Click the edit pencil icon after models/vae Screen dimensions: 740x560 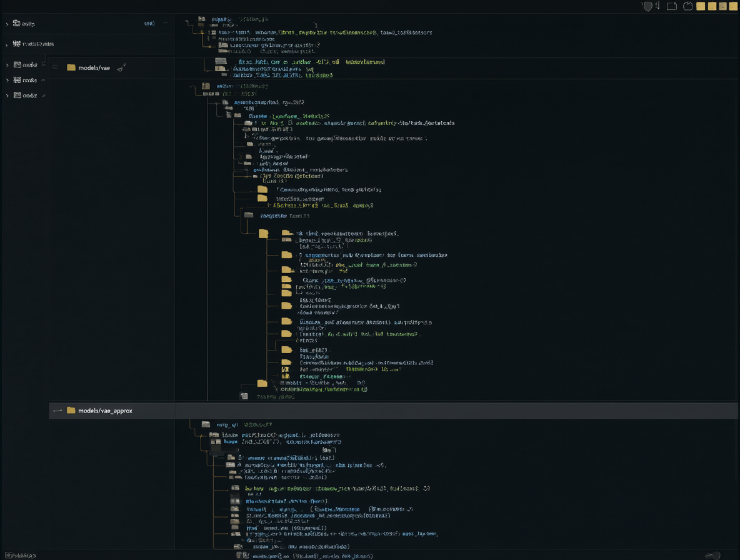tap(121, 68)
